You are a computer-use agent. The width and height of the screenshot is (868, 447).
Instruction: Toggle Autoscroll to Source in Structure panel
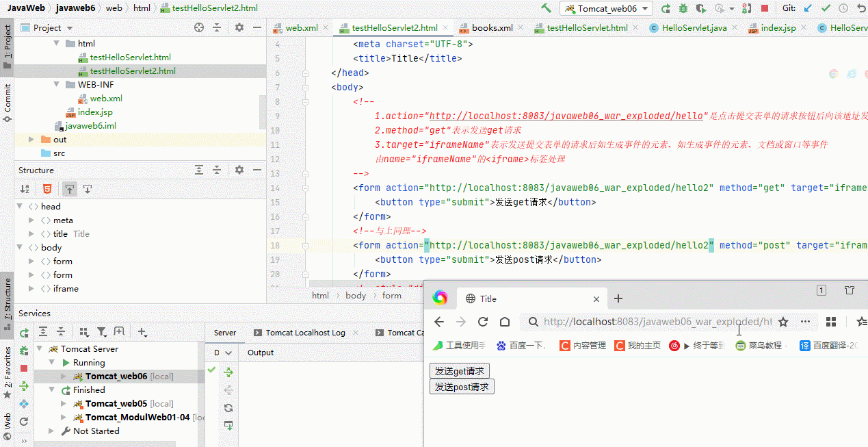click(69, 189)
